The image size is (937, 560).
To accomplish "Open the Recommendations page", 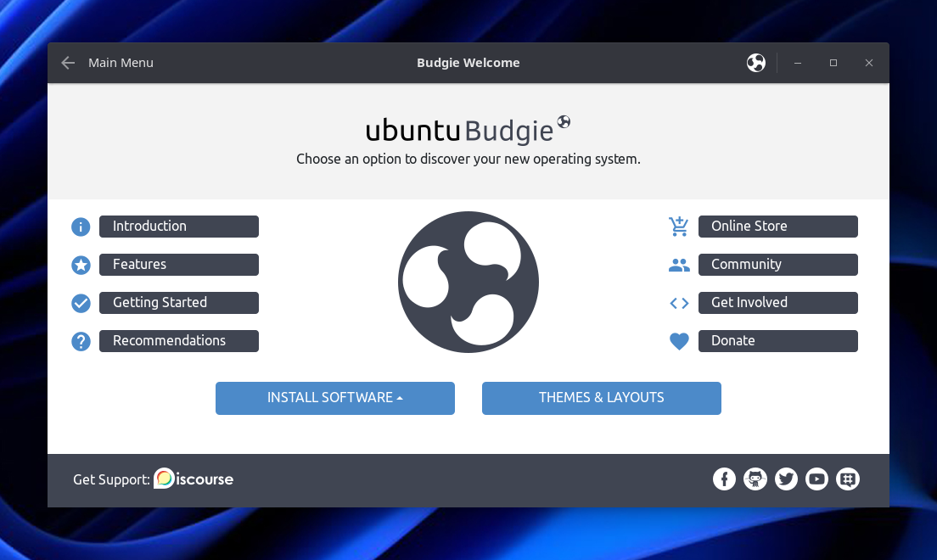I will click(178, 341).
